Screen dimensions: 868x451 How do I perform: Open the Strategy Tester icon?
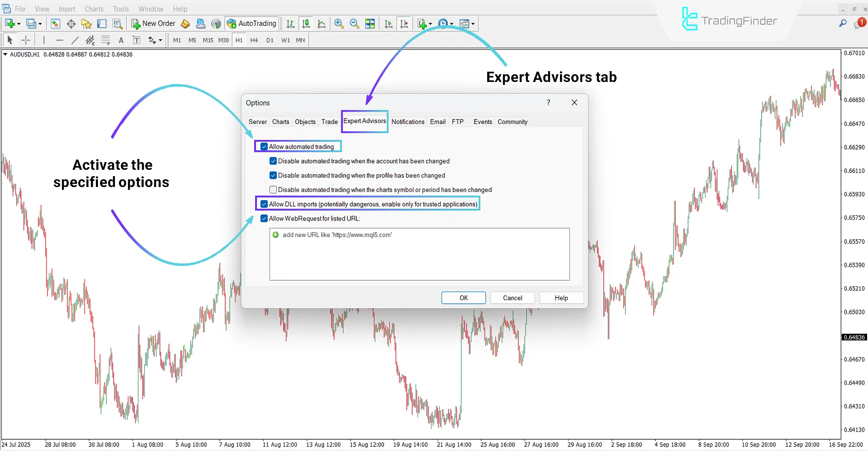118,24
